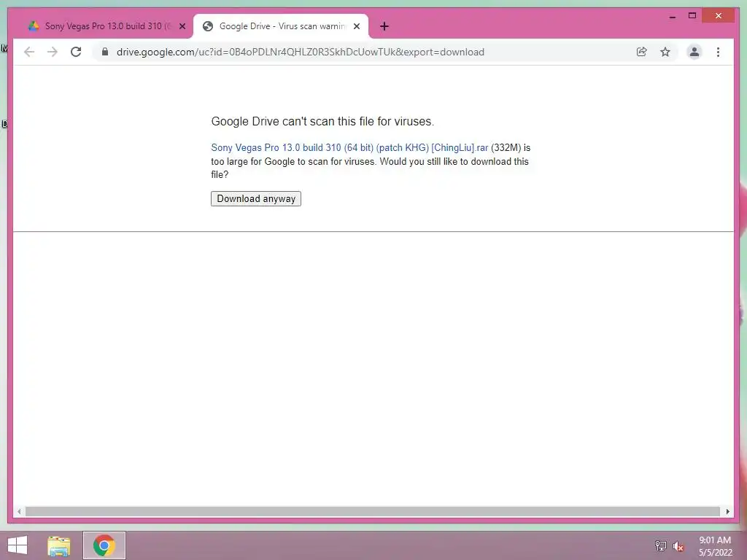747x560 pixels.
Task: View site security lock info
Action: tap(105, 52)
